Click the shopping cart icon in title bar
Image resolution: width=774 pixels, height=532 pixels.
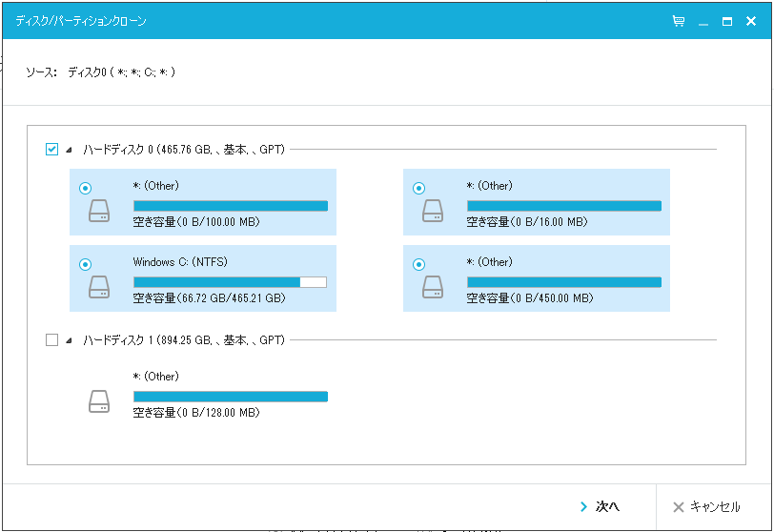coord(678,21)
